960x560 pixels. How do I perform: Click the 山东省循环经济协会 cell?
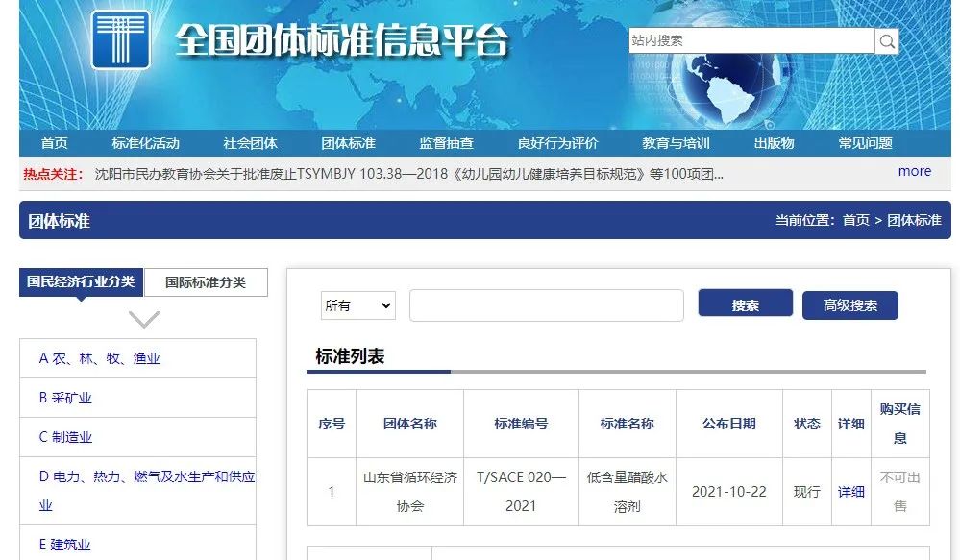(x=409, y=492)
